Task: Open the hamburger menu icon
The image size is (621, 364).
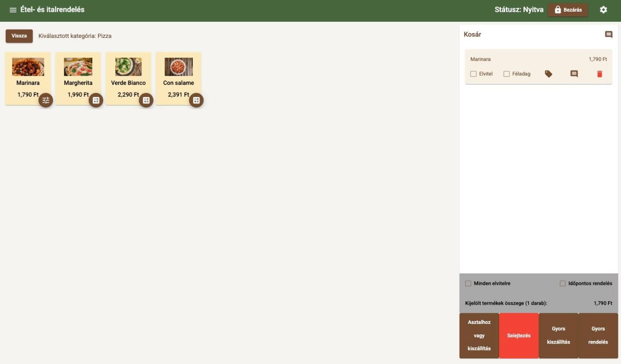Action: (x=13, y=10)
